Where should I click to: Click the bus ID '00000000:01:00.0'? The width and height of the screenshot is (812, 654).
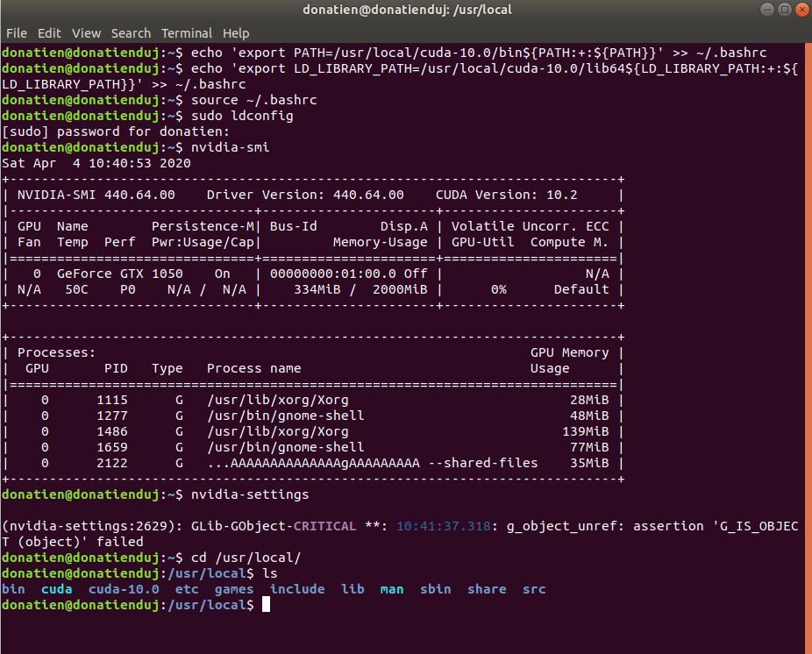tap(333, 274)
